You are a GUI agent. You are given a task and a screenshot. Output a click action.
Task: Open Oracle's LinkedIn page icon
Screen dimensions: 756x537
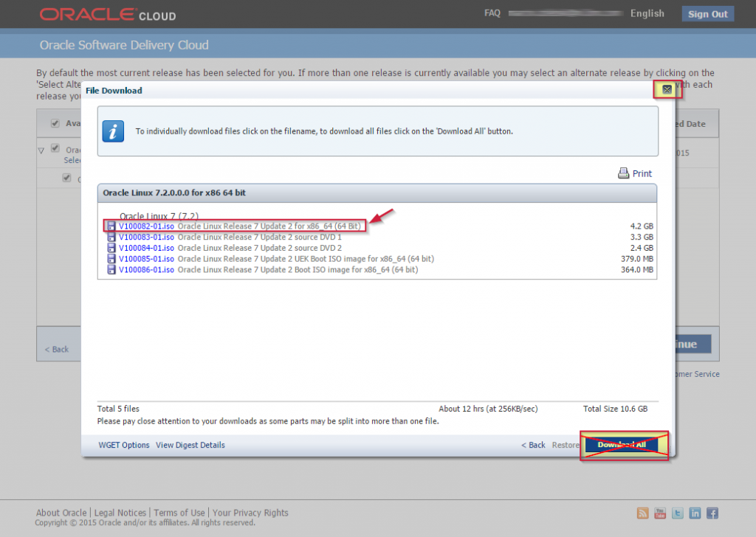[695, 513]
